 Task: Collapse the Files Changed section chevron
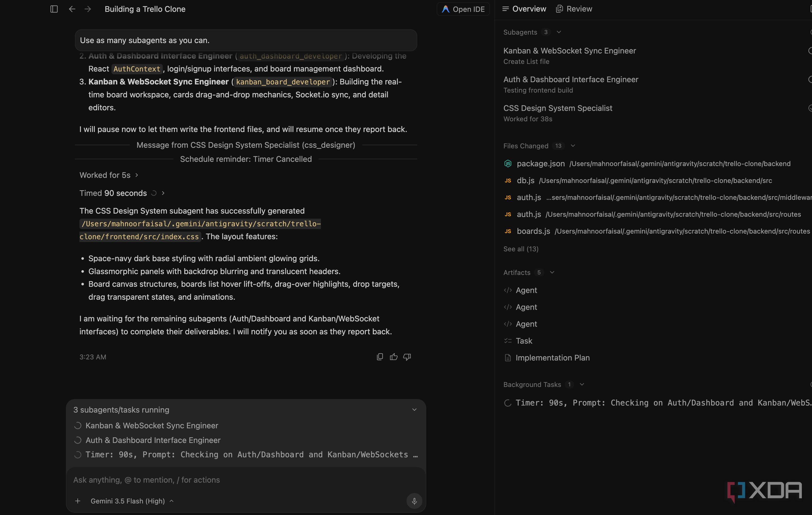[x=573, y=145]
